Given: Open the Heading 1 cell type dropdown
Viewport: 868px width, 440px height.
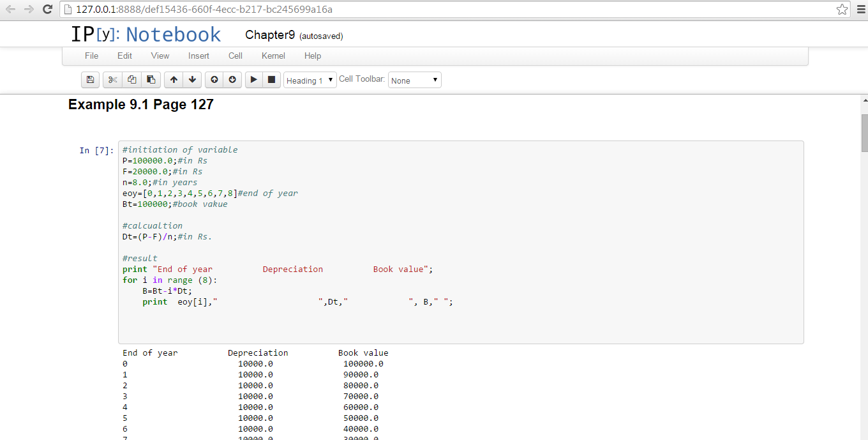Looking at the screenshot, I should pos(310,80).
